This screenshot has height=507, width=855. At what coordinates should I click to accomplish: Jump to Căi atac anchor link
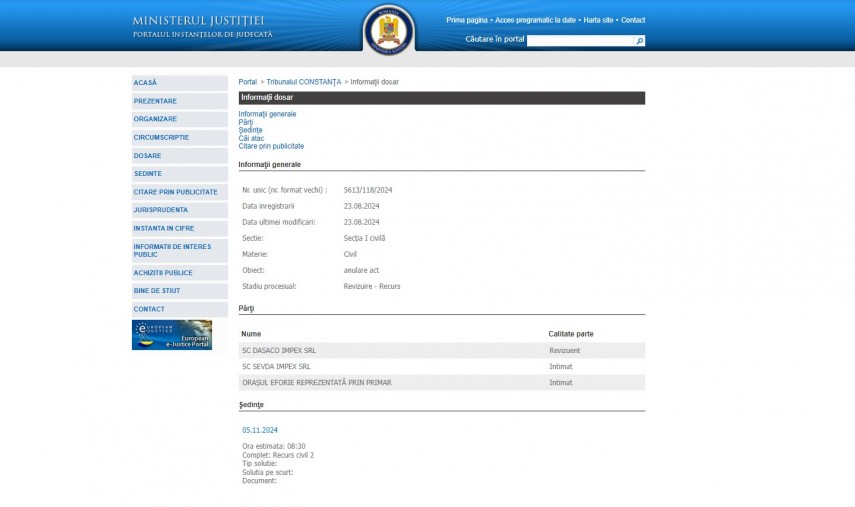(251, 138)
